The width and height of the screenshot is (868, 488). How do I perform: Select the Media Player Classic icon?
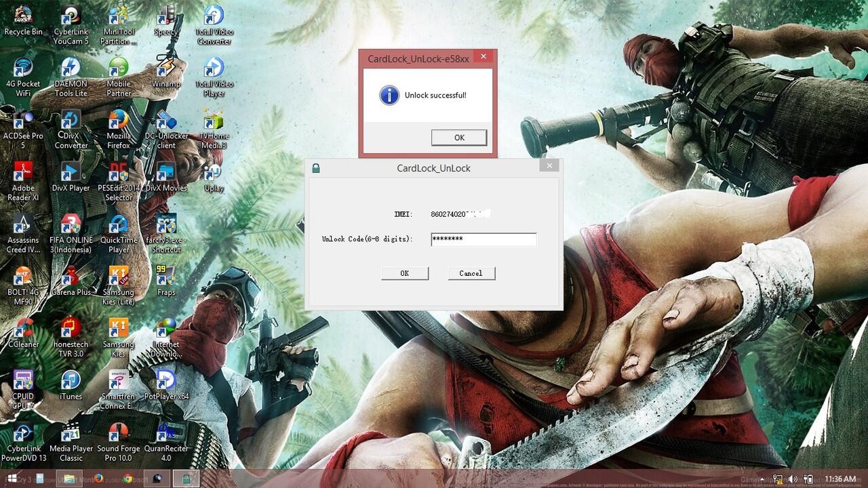(x=71, y=443)
